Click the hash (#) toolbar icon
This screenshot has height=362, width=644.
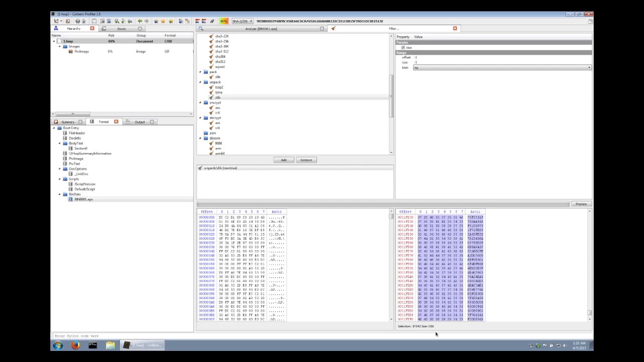click(212, 21)
